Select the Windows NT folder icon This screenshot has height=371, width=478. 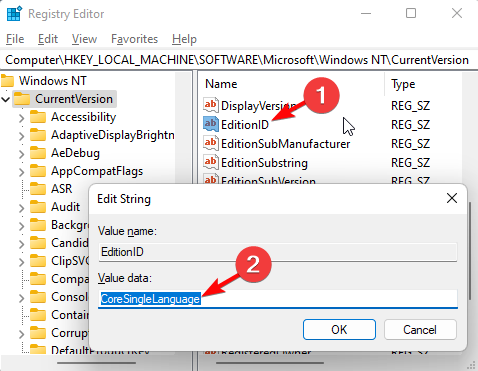click(x=7, y=81)
